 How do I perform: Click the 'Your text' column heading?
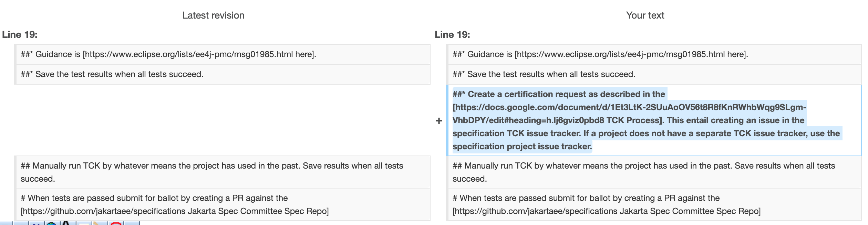(645, 15)
